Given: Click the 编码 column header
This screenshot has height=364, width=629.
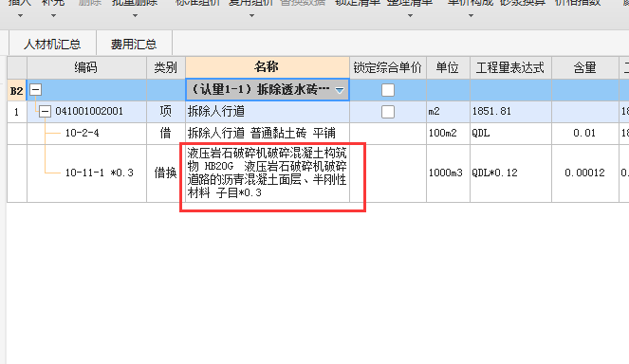Looking at the screenshot, I should pos(86,67).
